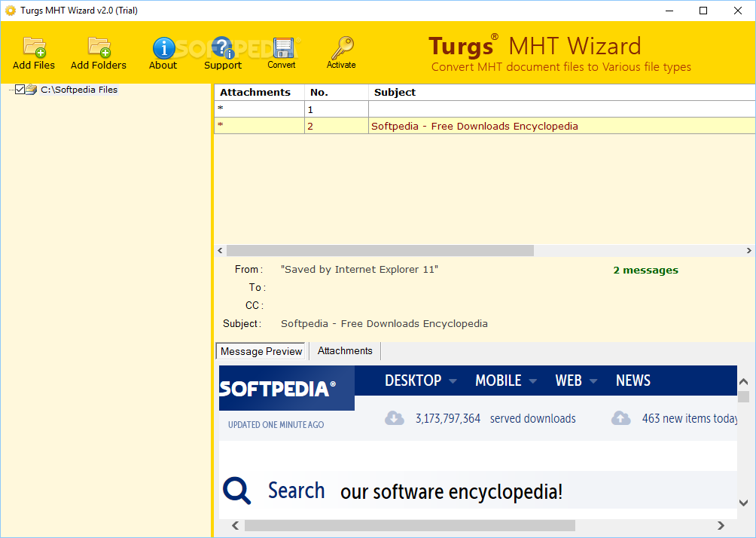This screenshot has width=756, height=538.
Task: Click the preview pane right scroll arrow
Action: point(721,525)
